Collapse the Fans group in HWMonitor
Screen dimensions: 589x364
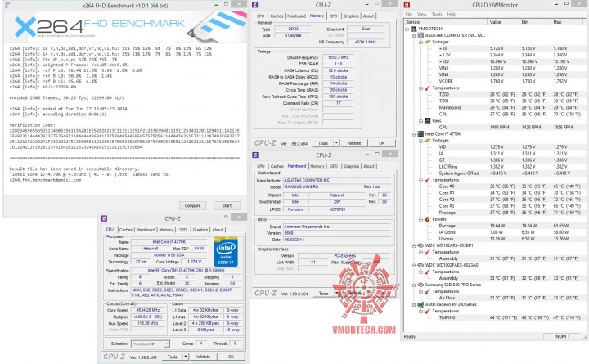click(x=420, y=121)
